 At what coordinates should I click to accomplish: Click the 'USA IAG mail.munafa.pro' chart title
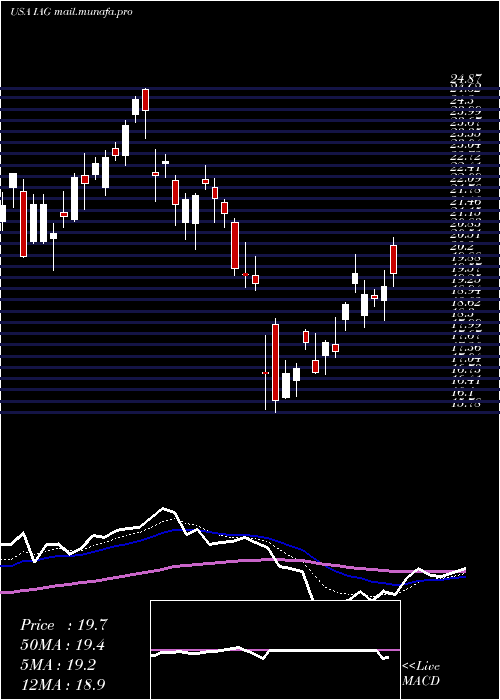point(71,12)
